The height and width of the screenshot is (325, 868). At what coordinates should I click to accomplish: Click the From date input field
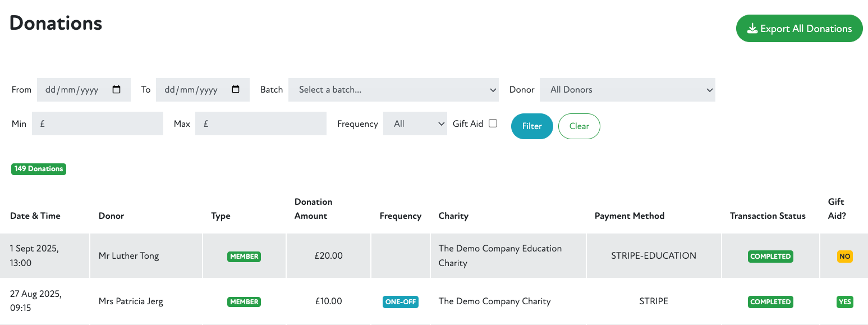coord(76,90)
